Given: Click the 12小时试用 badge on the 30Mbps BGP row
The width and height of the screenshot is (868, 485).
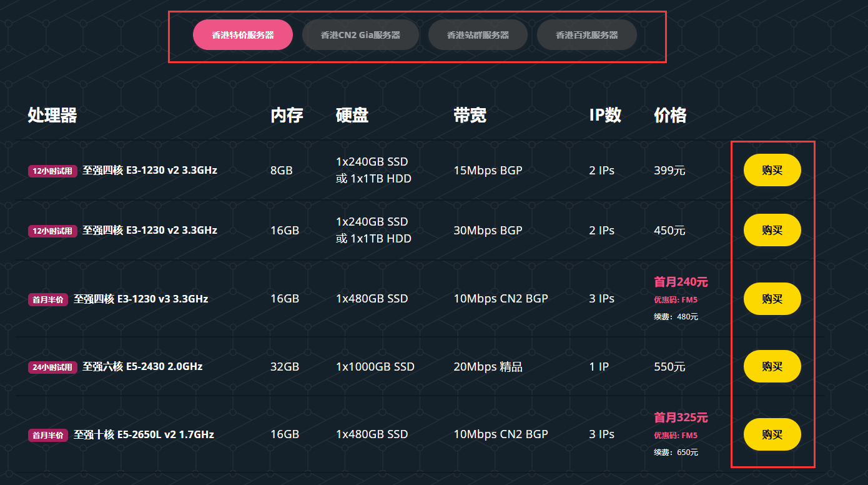Looking at the screenshot, I should (x=52, y=231).
